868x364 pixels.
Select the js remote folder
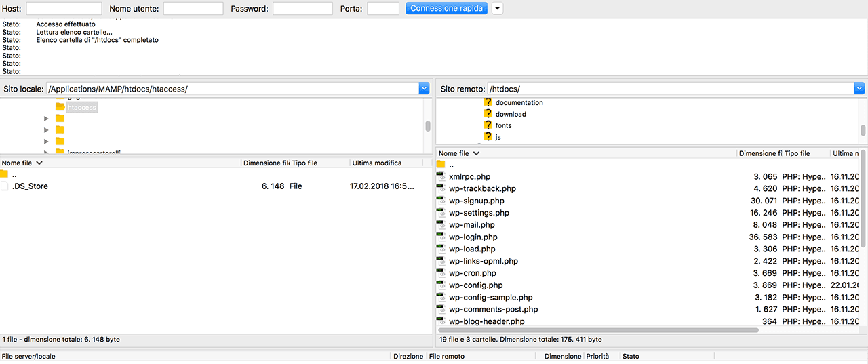click(498, 137)
